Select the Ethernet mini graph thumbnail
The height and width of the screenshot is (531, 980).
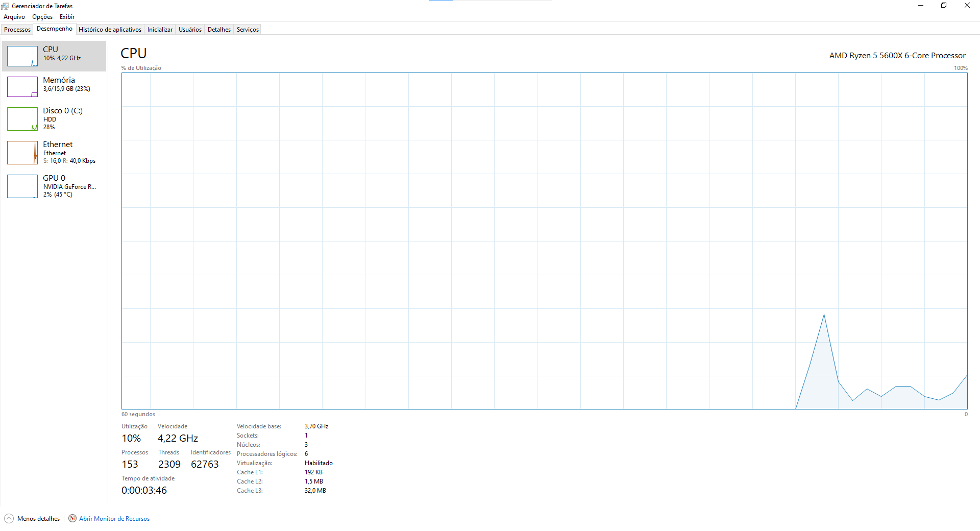click(22, 153)
